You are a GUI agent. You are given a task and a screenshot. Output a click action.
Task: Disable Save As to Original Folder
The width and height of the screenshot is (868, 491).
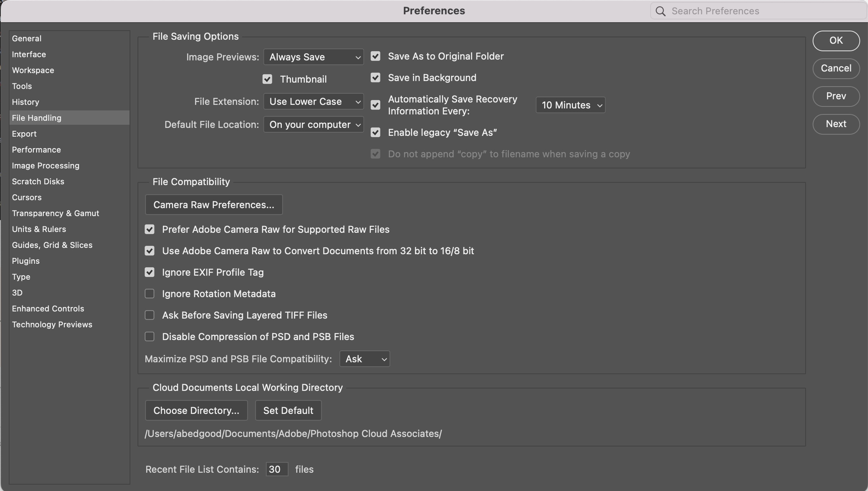[375, 56]
